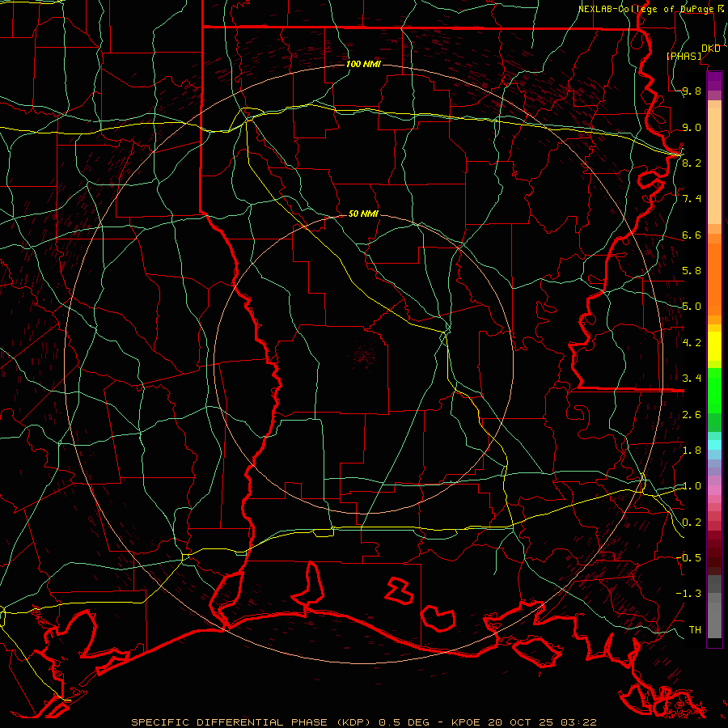Select the 1.8 scale value
This screenshot has width=728, height=728.
[692, 451]
